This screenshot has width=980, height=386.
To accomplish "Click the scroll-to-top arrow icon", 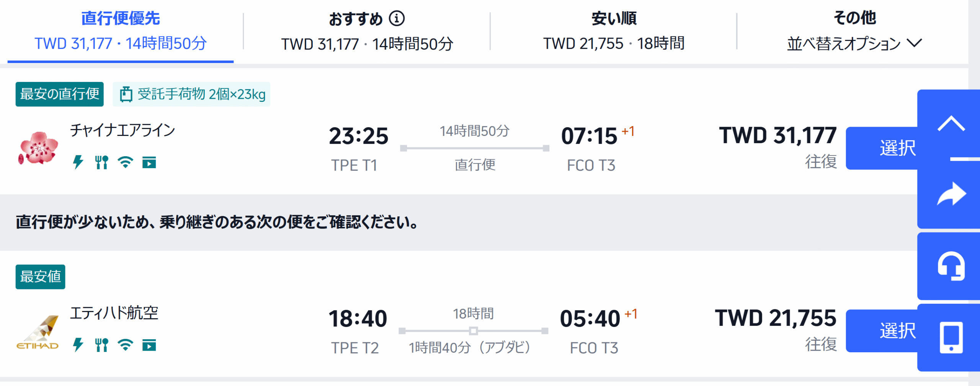I will [951, 124].
